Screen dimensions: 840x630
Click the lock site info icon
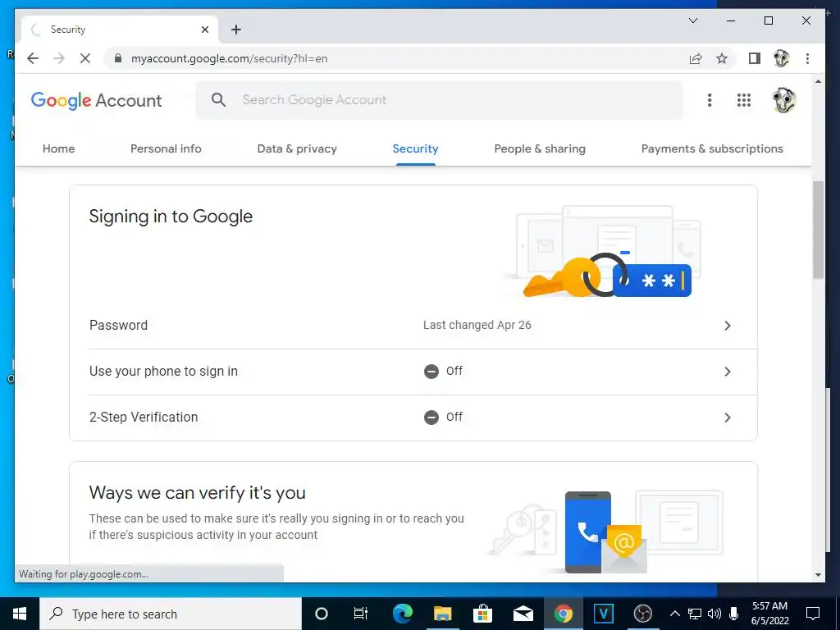tap(118, 58)
